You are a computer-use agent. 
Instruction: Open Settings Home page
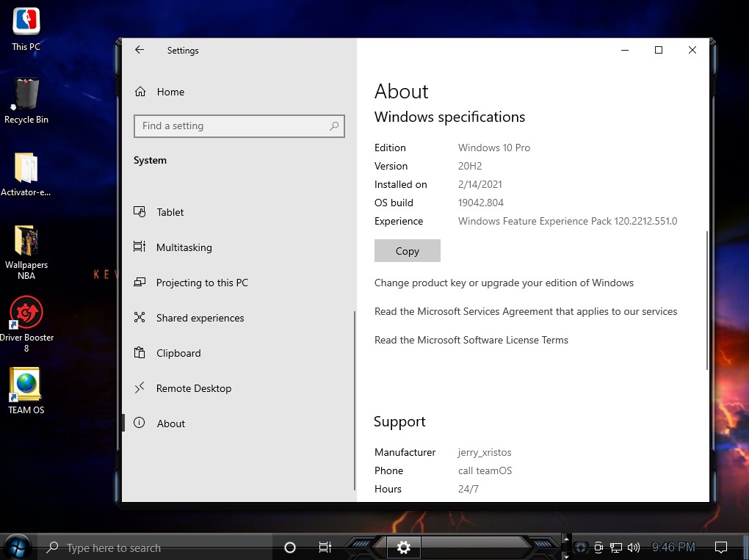239,92
